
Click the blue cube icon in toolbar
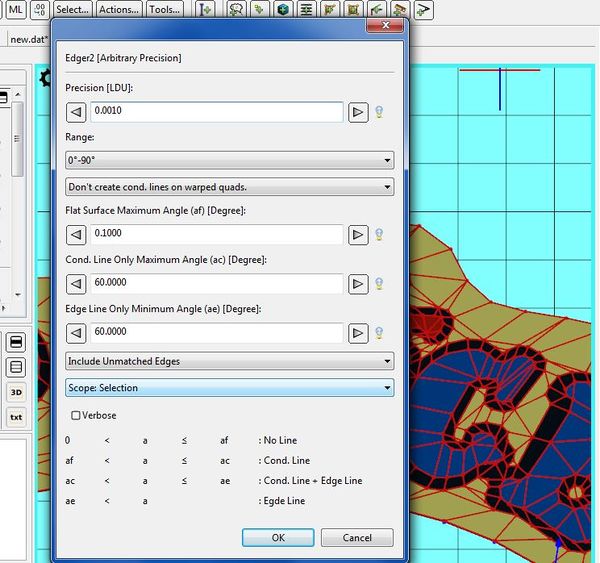coord(284,10)
